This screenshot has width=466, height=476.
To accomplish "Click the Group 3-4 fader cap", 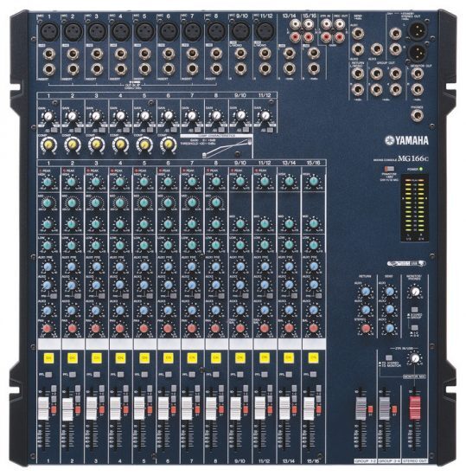I will pos(385,408).
